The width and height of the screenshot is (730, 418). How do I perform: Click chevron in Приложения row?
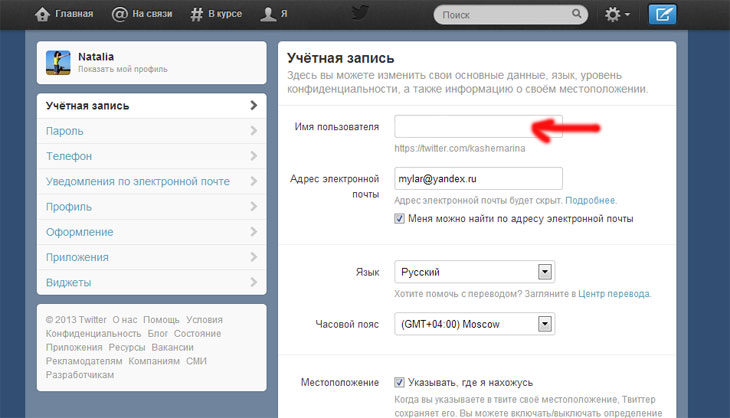[x=254, y=257]
